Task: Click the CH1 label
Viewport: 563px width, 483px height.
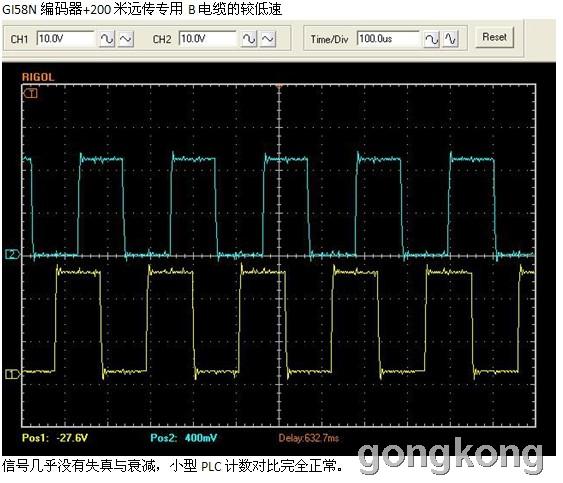Action: coord(19,39)
